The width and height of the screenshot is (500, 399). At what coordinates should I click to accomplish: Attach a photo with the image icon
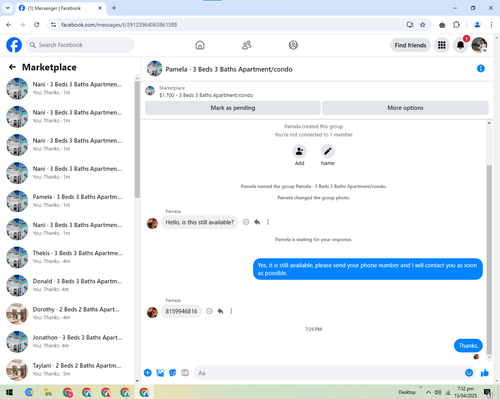[160, 373]
